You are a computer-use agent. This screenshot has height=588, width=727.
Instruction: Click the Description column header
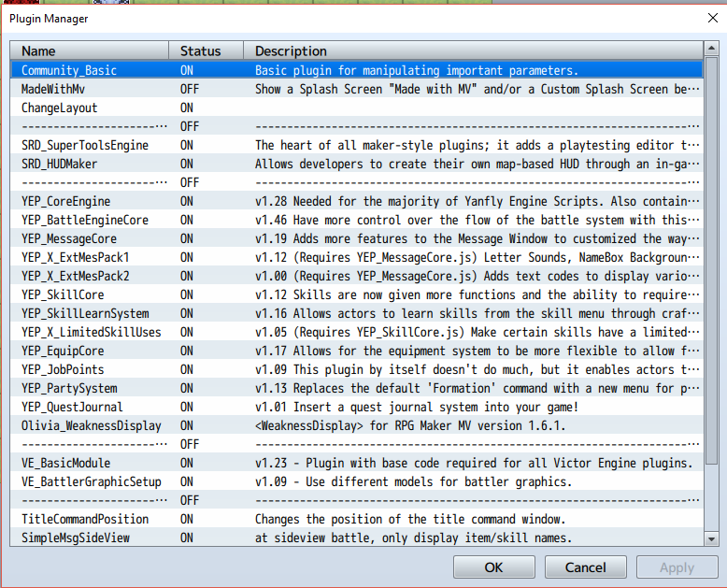(x=474, y=50)
